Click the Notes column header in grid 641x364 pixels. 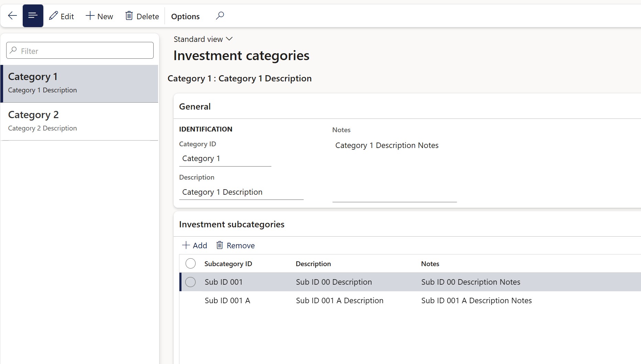point(430,264)
